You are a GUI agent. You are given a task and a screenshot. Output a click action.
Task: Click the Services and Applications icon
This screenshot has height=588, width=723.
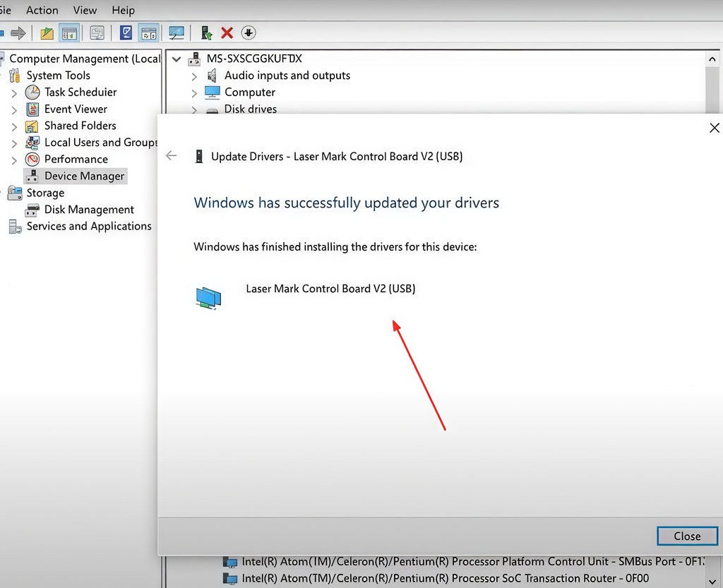(x=16, y=227)
